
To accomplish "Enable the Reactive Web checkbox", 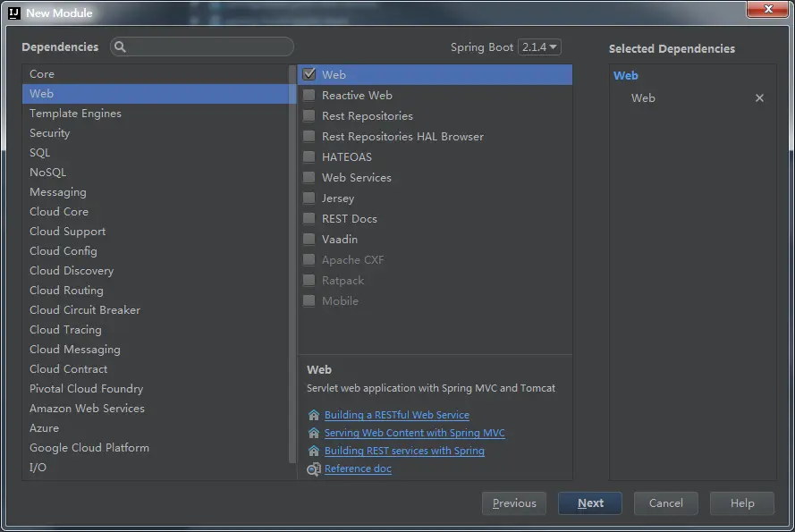I will pyautogui.click(x=309, y=96).
